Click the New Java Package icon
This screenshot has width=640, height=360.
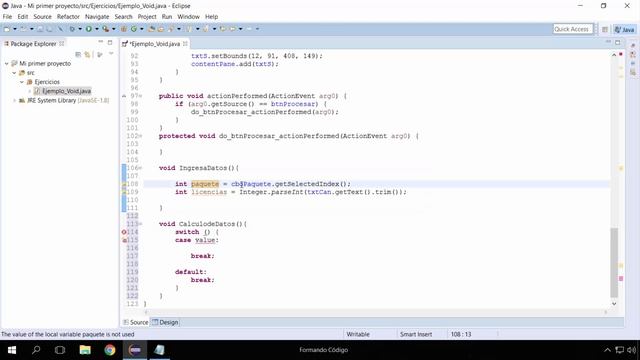pos(124,29)
